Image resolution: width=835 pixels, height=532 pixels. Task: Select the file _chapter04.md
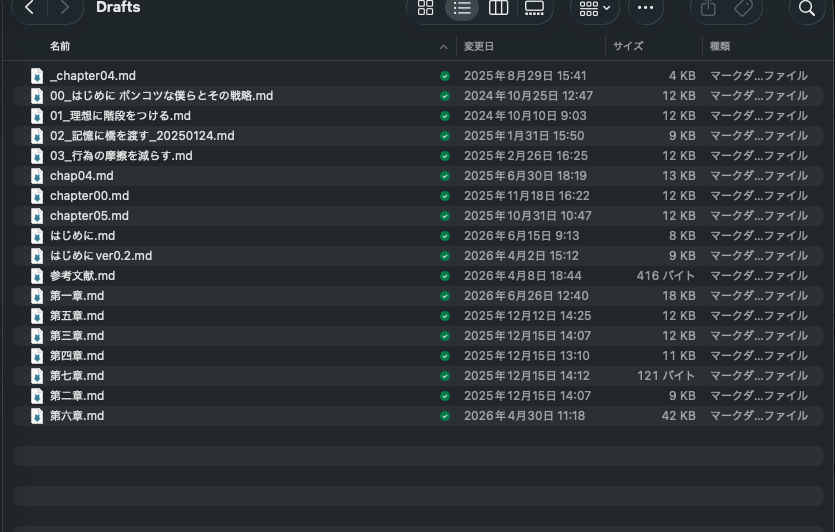click(x=93, y=76)
